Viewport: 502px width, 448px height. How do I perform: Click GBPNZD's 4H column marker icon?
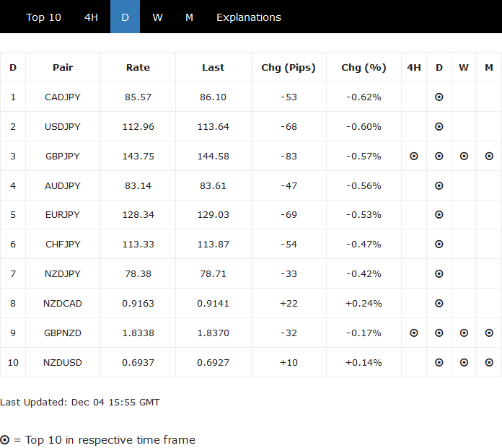(x=414, y=333)
